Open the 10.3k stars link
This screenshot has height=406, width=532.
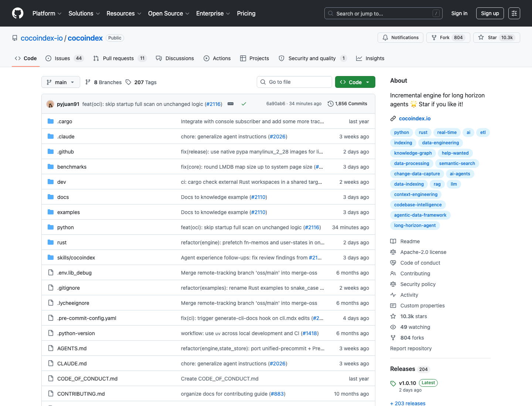[x=413, y=316]
